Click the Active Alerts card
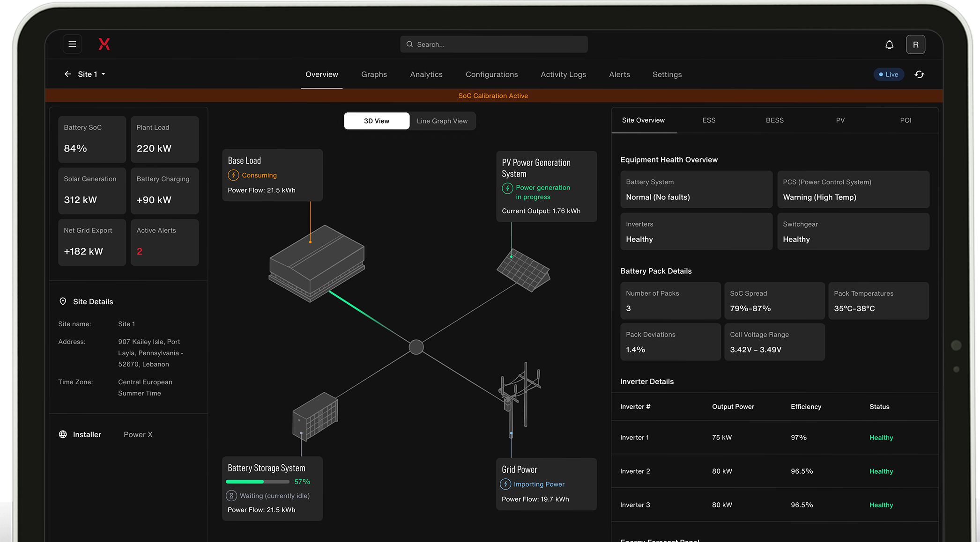 coord(164,242)
